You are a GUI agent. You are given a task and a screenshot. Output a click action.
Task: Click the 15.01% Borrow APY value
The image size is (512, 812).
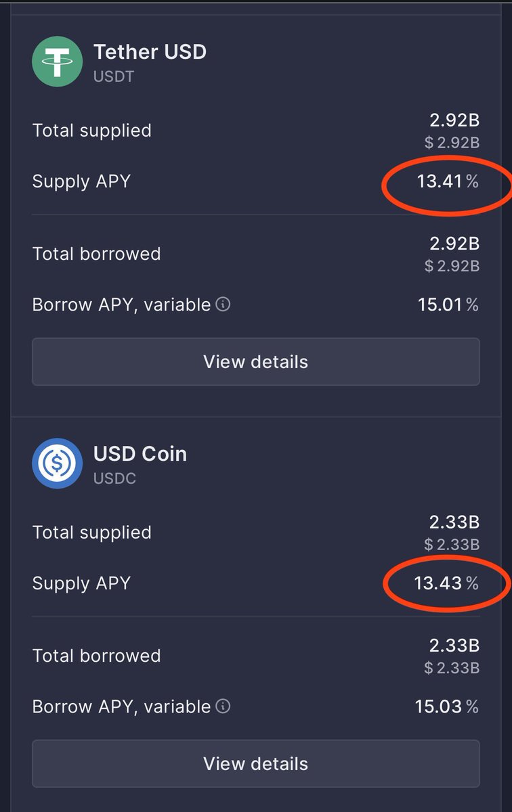pos(448,304)
